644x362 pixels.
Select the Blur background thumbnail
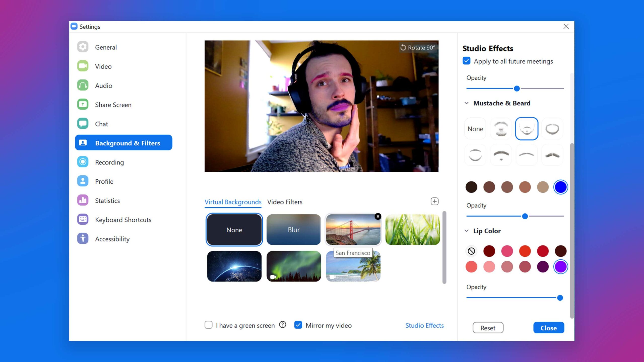(294, 229)
